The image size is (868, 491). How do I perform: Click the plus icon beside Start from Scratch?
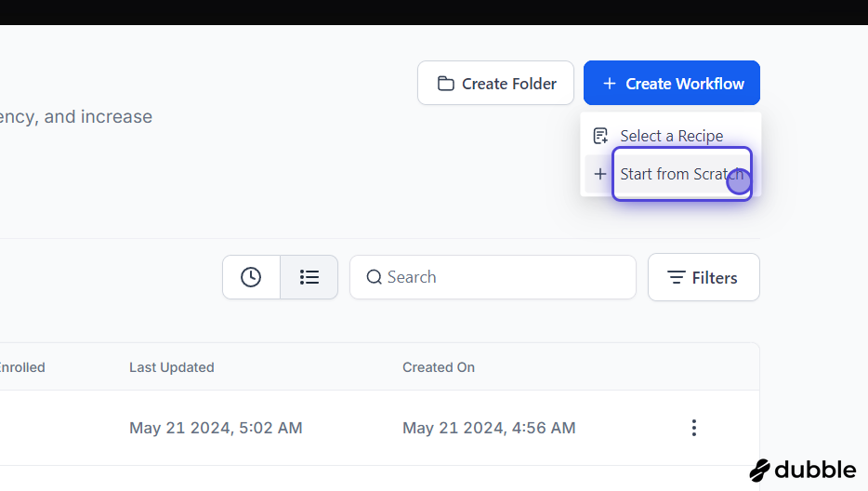pos(600,174)
